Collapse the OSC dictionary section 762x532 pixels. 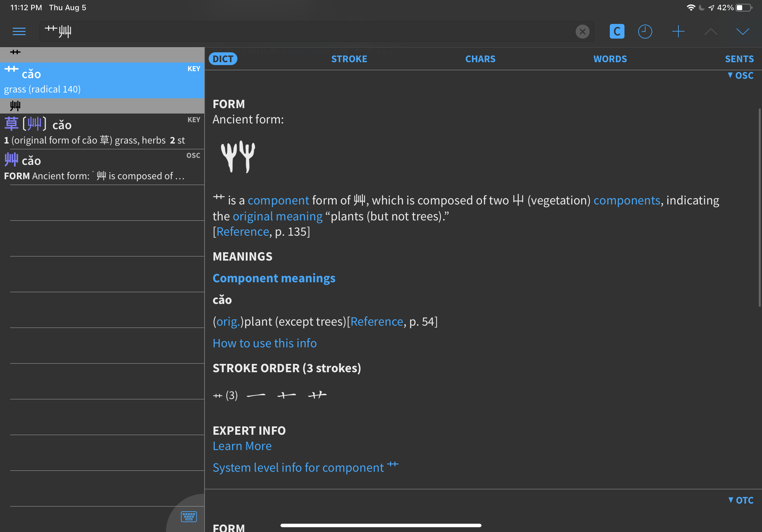[740, 76]
